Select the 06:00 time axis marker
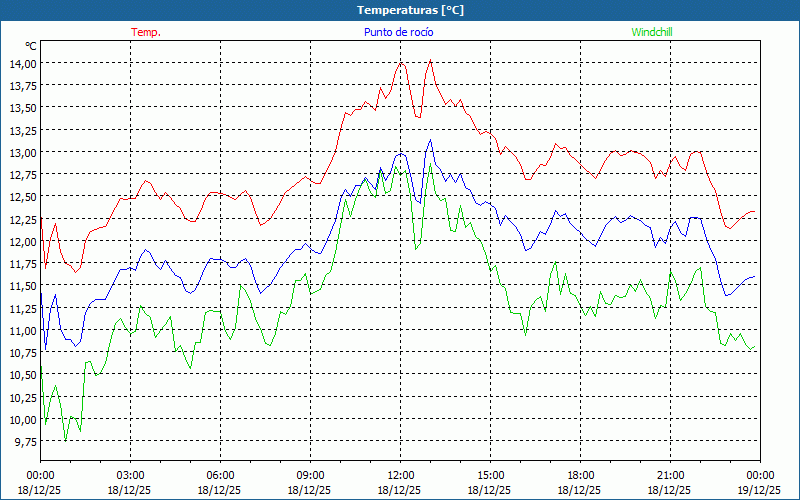The image size is (800, 500). tap(220, 475)
